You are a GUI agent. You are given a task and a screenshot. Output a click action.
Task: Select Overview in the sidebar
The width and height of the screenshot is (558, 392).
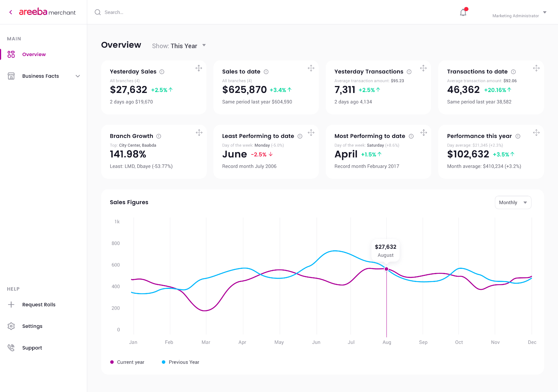click(34, 54)
